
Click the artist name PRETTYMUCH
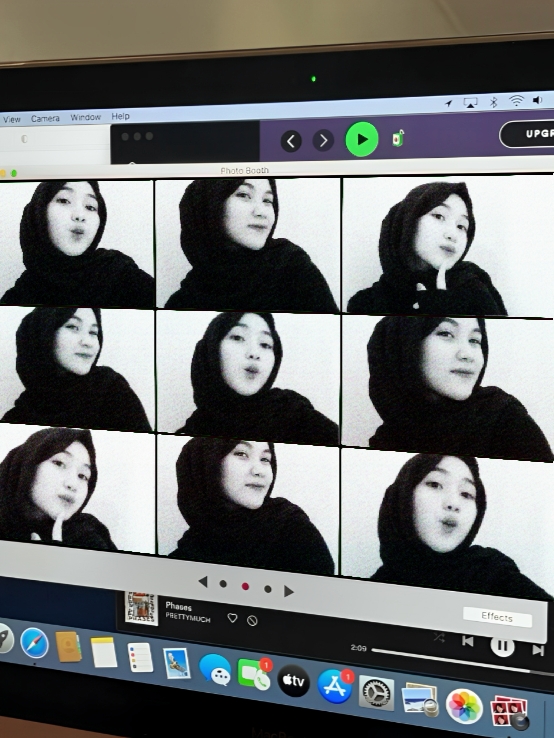(187, 618)
